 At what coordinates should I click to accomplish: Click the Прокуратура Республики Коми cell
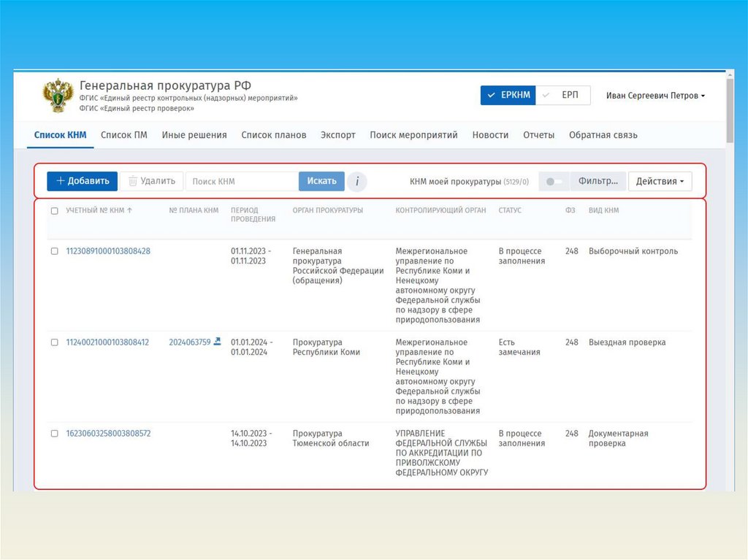(x=327, y=347)
